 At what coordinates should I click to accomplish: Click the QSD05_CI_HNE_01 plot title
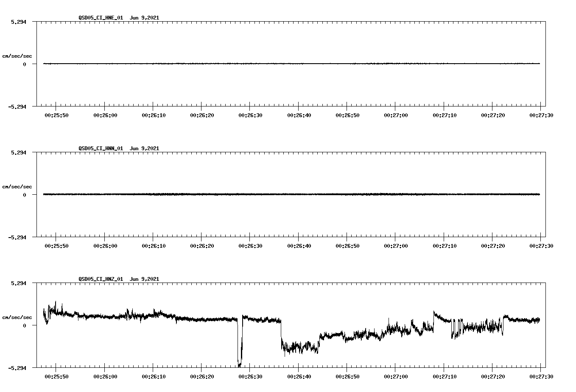click(x=119, y=18)
